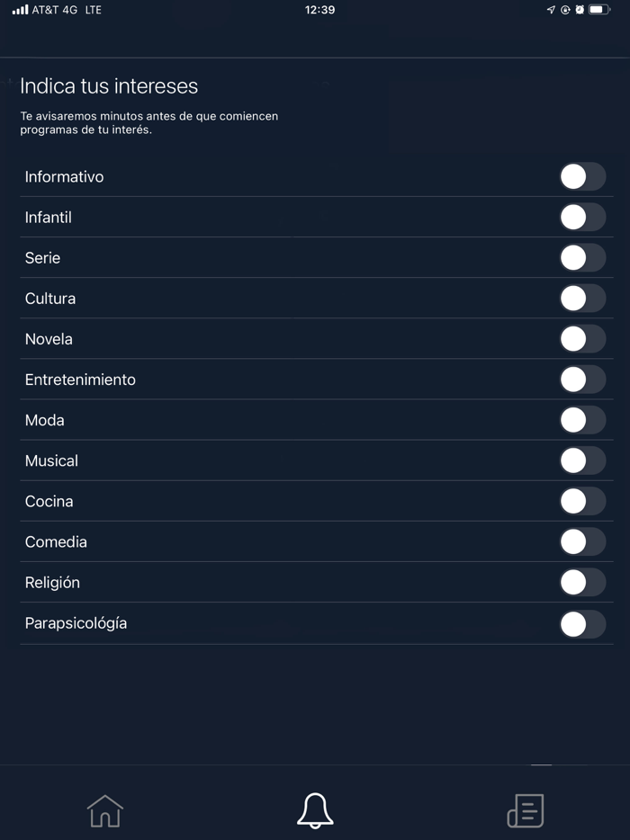Enable the Religión toggle
The height and width of the screenshot is (840, 630).
tap(583, 582)
